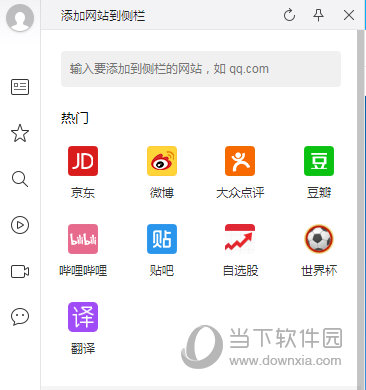Open the chat bubble sidebar icon
Viewport: 366px width, 390px height.
pos(20,317)
